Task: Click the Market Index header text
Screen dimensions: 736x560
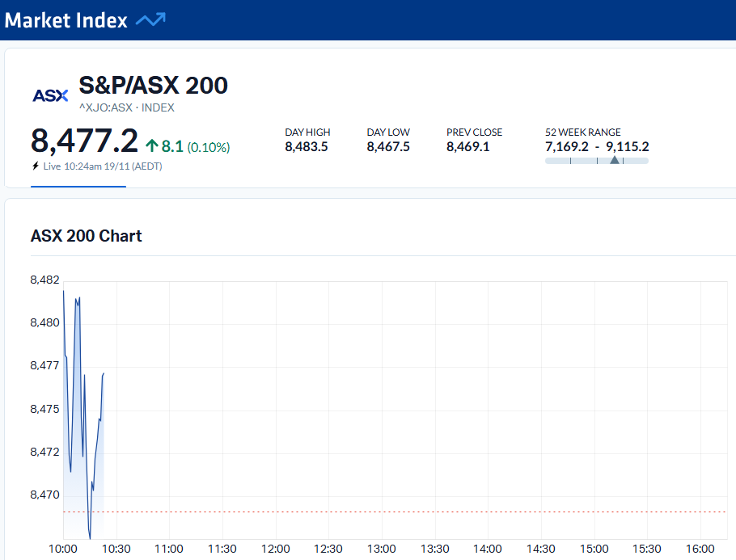Action: 65,20
